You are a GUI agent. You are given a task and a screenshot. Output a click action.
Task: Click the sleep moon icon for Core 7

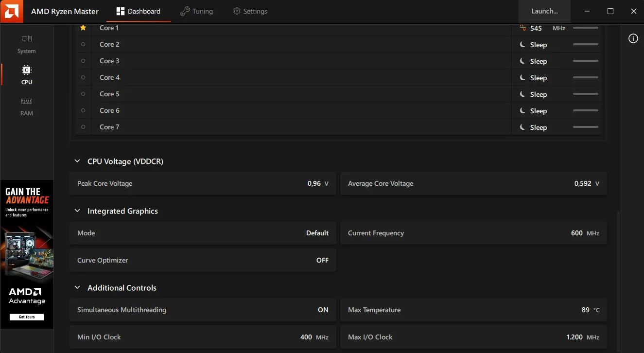522,127
